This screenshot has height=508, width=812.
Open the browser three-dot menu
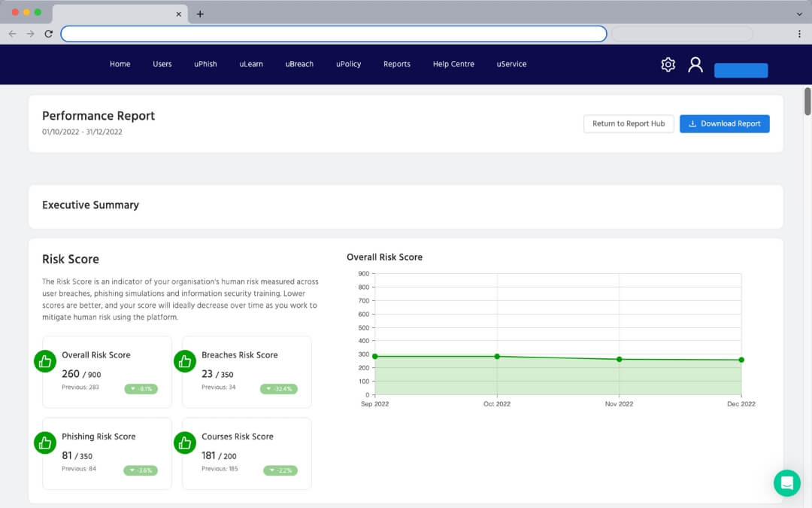coord(799,34)
